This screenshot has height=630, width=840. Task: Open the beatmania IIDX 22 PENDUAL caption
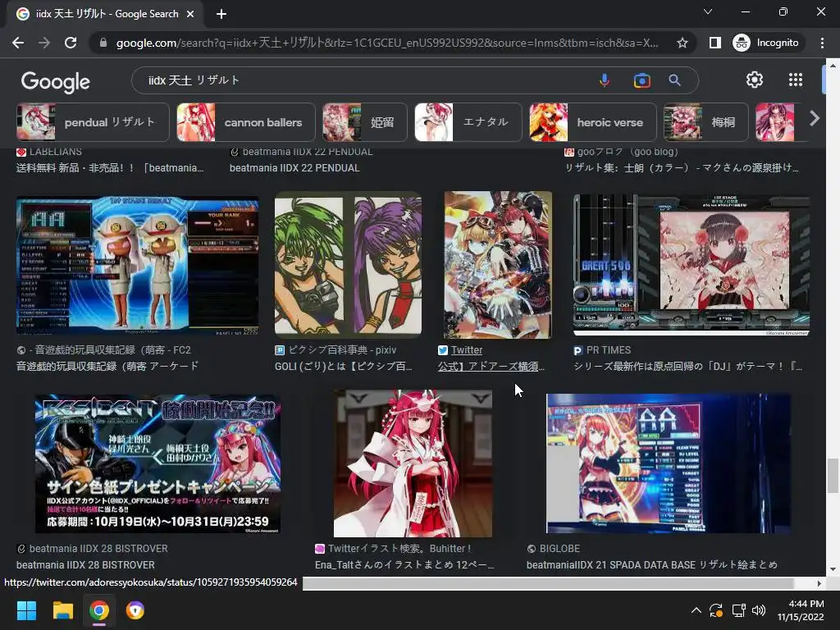(294, 168)
